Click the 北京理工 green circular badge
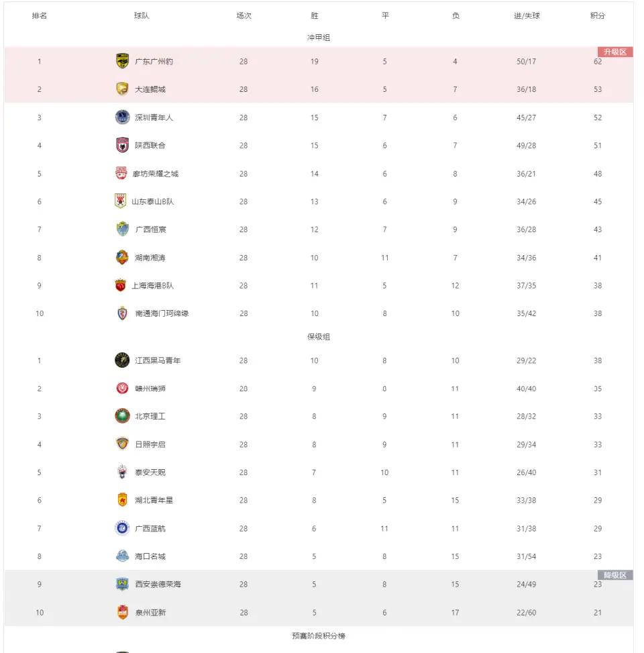The height and width of the screenshot is (653, 644). [x=122, y=416]
